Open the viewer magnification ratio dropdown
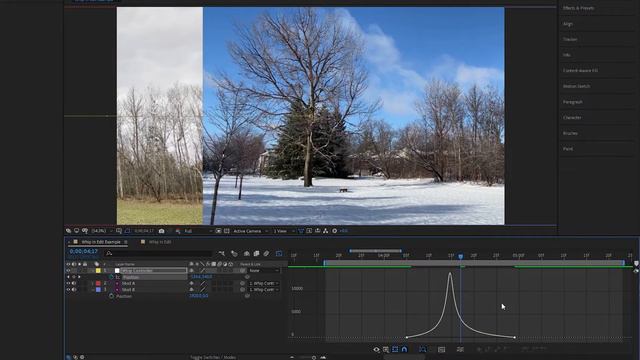640x360 pixels. (101, 231)
